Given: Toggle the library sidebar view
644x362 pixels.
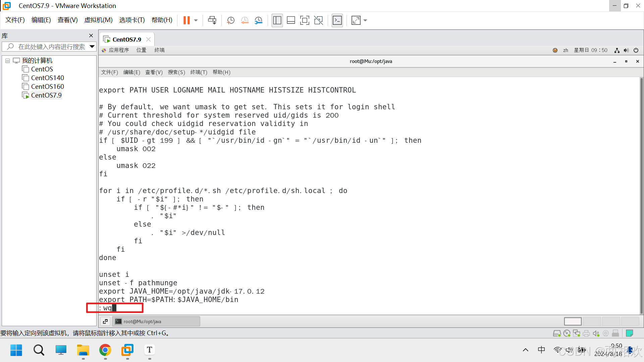Looking at the screenshot, I should tap(277, 20).
